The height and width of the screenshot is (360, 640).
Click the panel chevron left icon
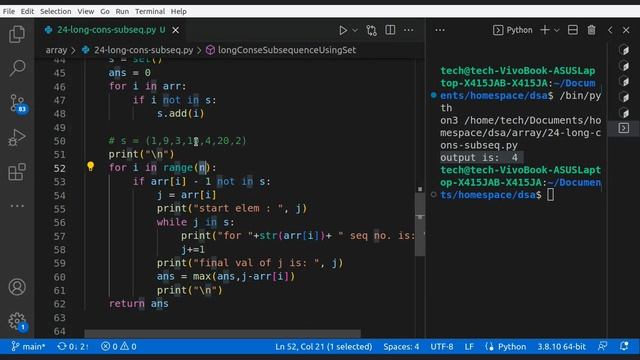pos(610,30)
